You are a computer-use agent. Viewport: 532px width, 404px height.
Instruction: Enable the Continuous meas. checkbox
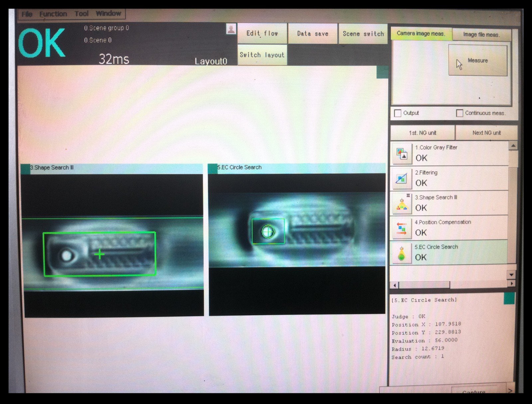[460, 113]
